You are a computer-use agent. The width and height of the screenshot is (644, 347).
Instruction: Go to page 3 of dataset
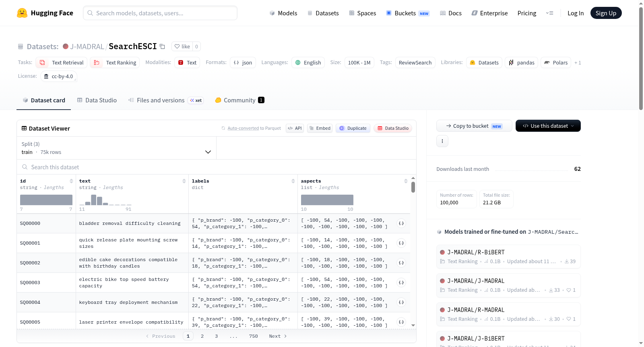[216, 336]
